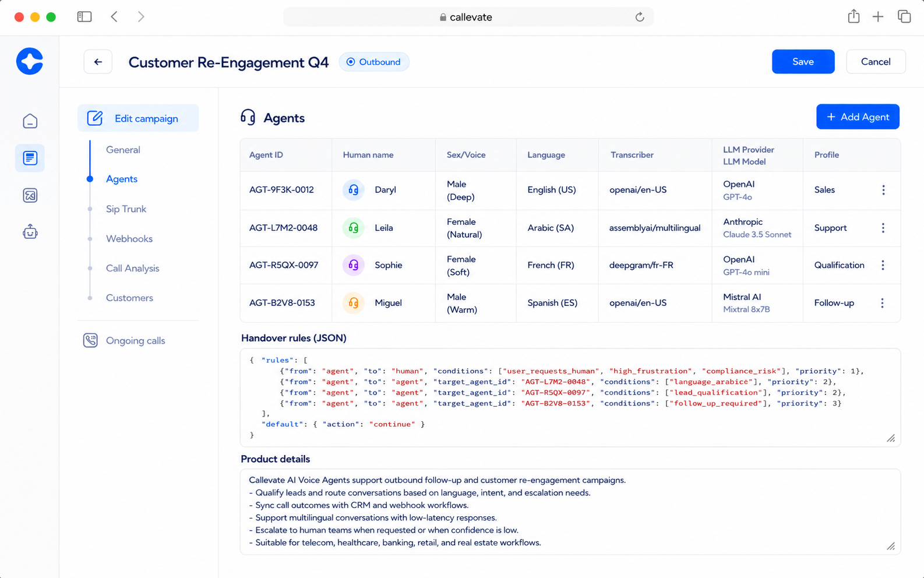924x578 pixels.
Task: Open the browser share menu
Action: pos(854,16)
